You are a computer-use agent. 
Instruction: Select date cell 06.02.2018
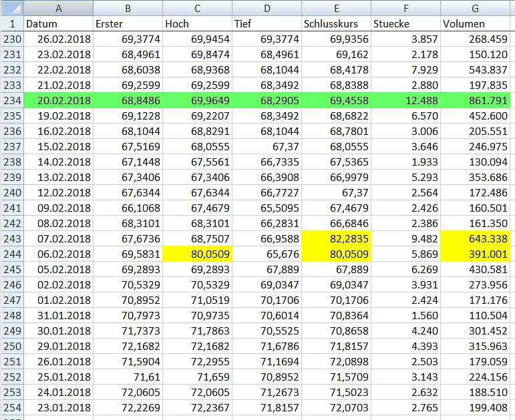pos(59,254)
